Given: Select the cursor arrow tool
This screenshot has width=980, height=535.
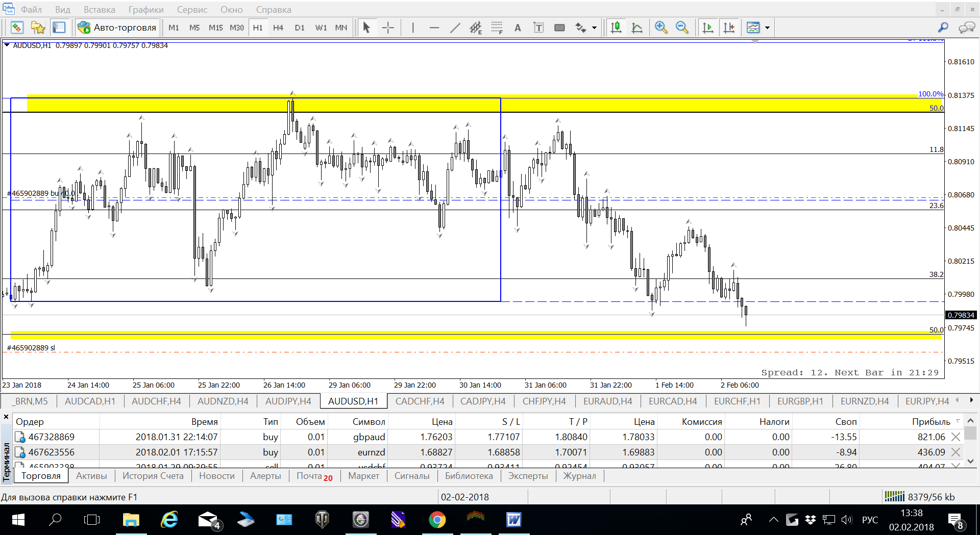Looking at the screenshot, I should point(366,28).
